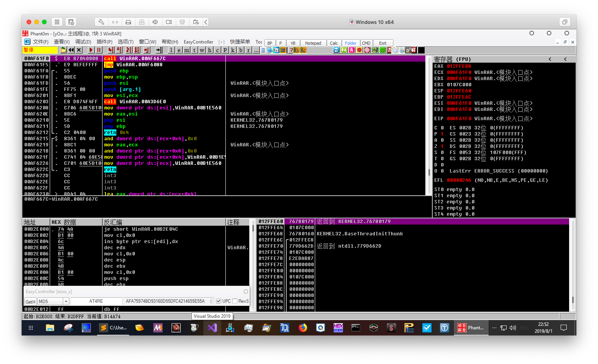Open Windows list with 'w' button

pyautogui.click(x=202, y=50)
